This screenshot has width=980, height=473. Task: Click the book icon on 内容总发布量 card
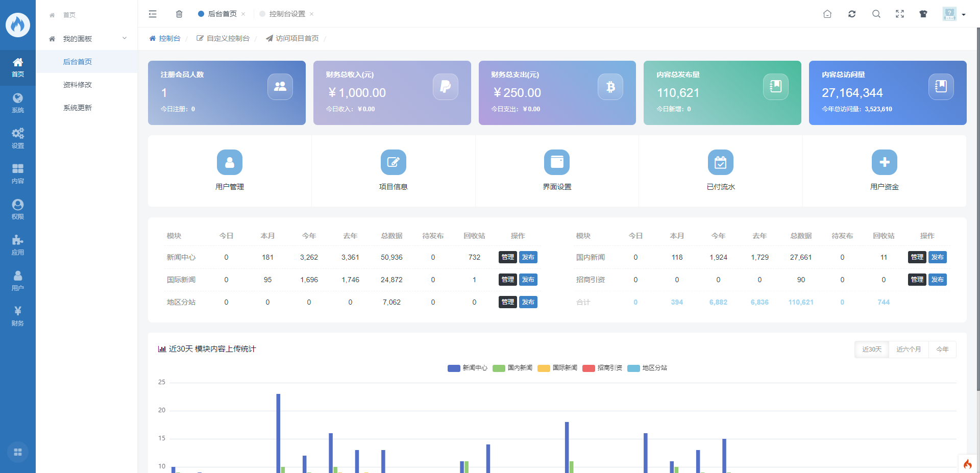pyautogui.click(x=776, y=87)
